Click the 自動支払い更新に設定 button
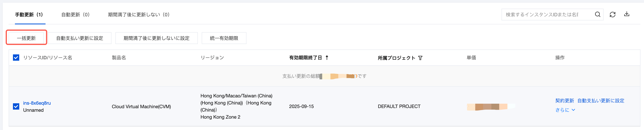This screenshot has width=644, height=130. click(79, 38)
